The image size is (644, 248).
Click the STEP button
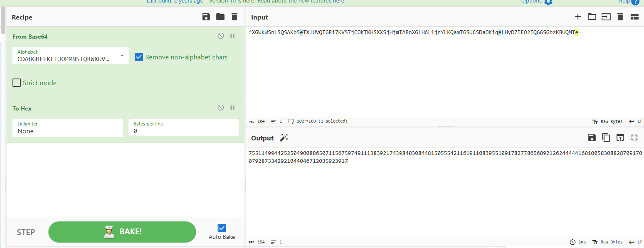26,232
